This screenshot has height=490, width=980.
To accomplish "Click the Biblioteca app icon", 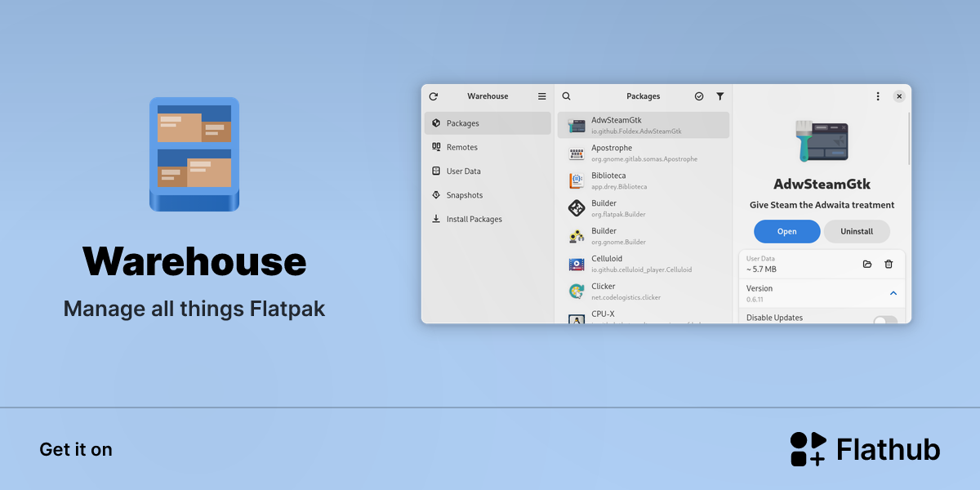I will [577, 180].
